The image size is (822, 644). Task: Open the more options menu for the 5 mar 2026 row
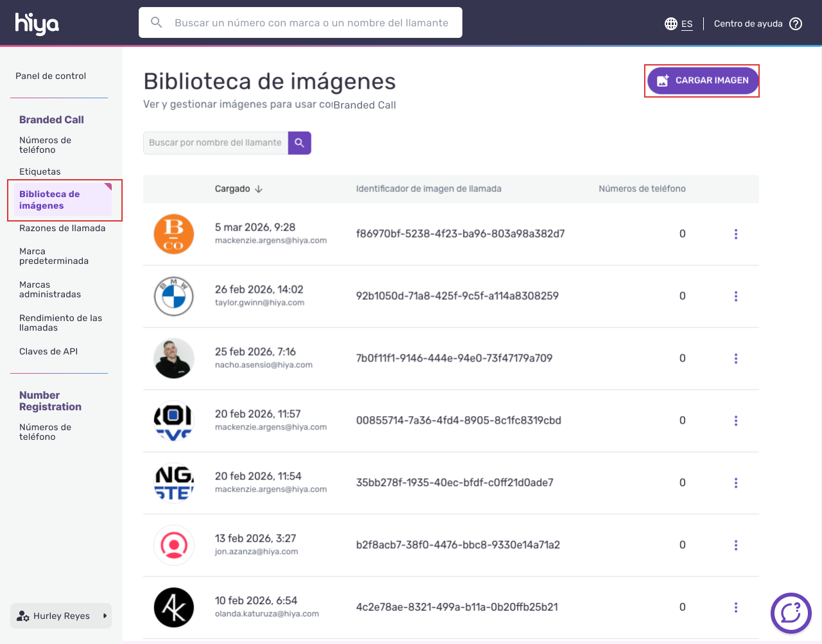[736, 234]
